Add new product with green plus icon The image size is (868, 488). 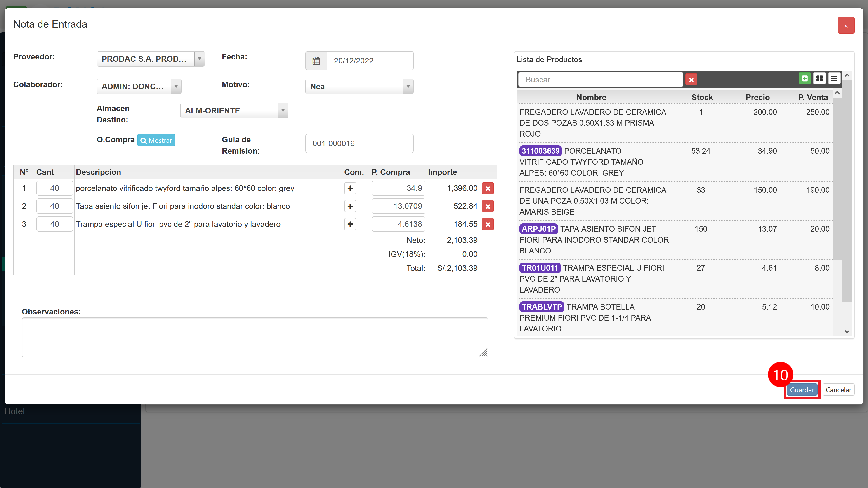pos(805,78)
